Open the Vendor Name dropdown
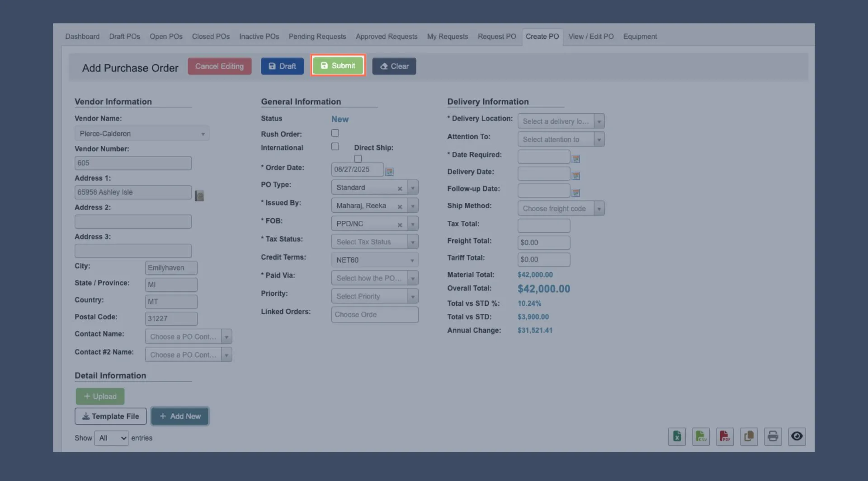 (x=142, y=133)
